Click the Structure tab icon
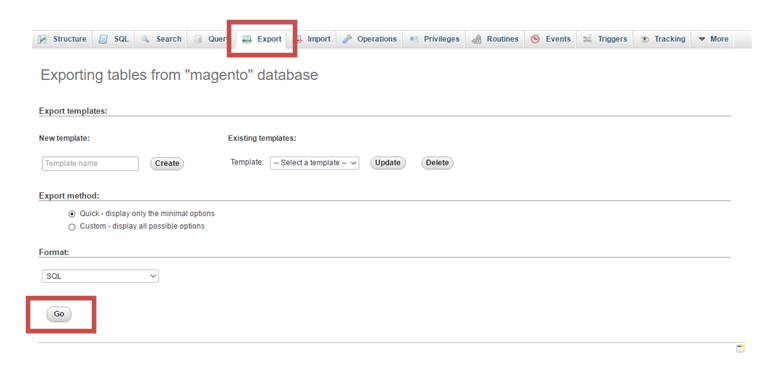The height and width of the screenshot is (383, 758). click(x=43, y=39)
